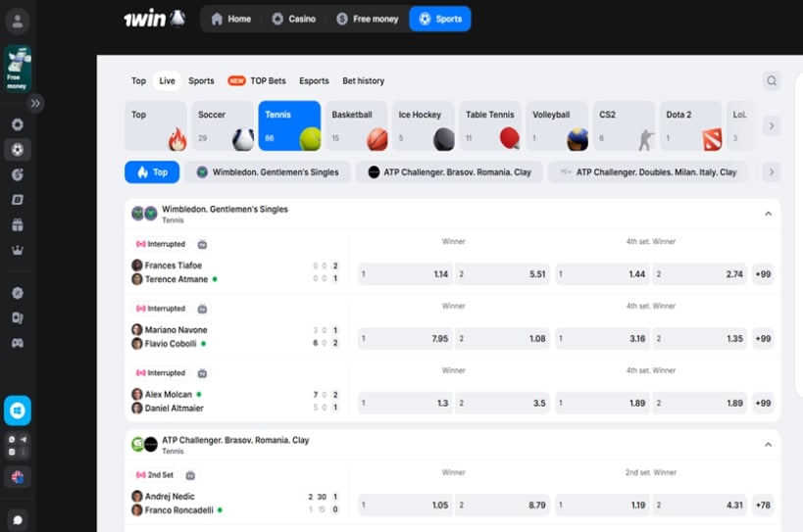The image size is (803, 532).
Task: Select the Ice Hockey sport card
Action: [x=424, y=125]
